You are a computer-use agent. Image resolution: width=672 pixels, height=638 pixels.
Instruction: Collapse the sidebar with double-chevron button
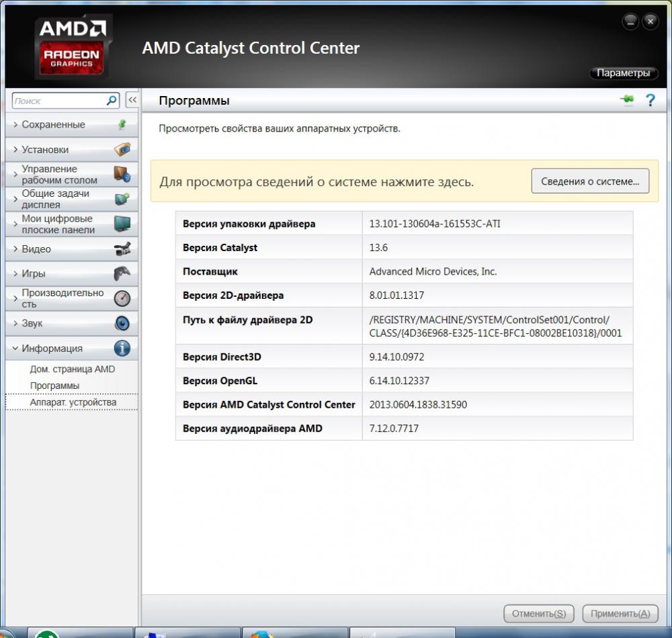(x=132, y=100)
